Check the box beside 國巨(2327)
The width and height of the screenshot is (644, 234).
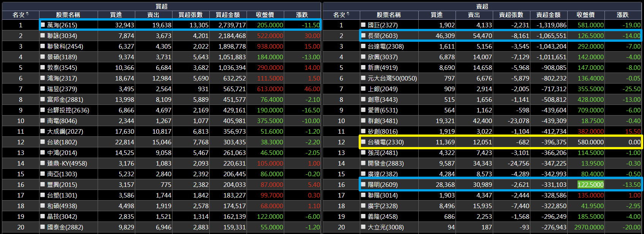coord(363,25)
